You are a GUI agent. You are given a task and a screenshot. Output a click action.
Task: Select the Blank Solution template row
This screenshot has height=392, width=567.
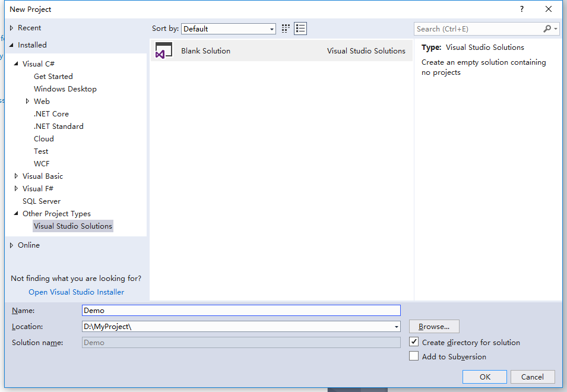click(x=281, y=50)
